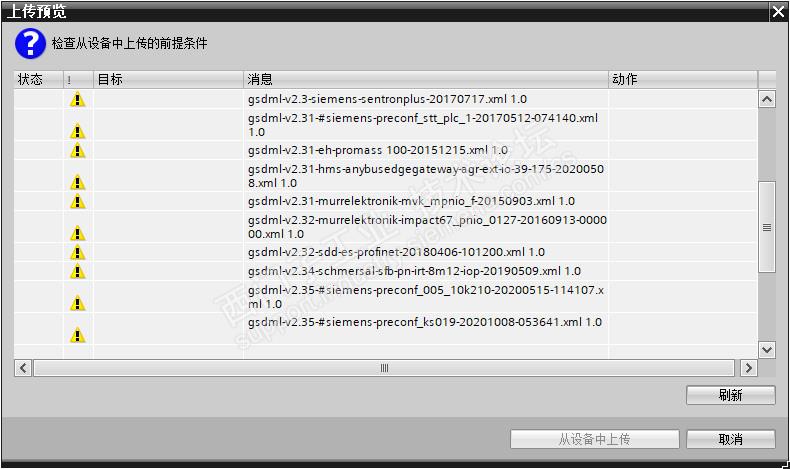Select message gsdml-v2.3-siemens-sentronplus-20170717.xml

pyautogui.click(x=387, y=99)
